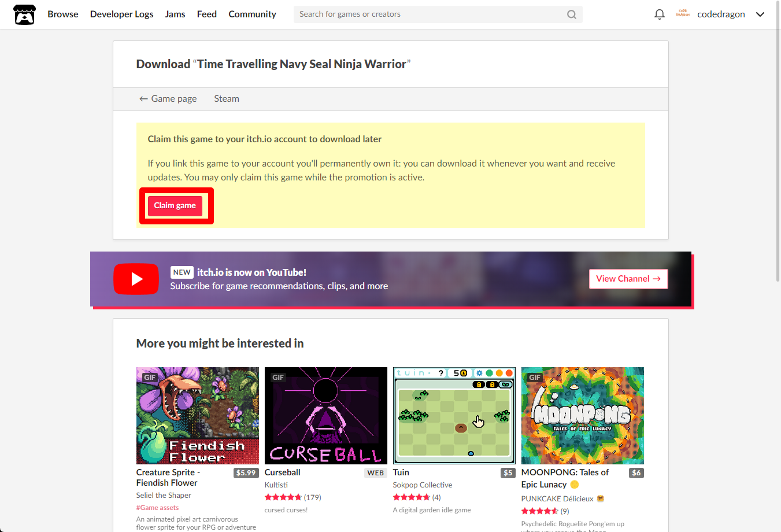Click the $5.99 price tag
Viewport: 781px width, 532px height.
246,473
